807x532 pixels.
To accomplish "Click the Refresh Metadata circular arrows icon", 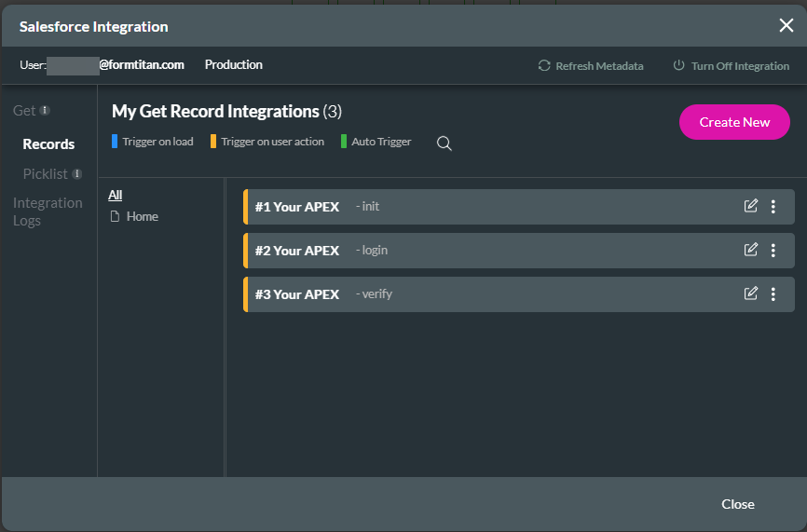I will pyautogui.click(x=544, y=65).
